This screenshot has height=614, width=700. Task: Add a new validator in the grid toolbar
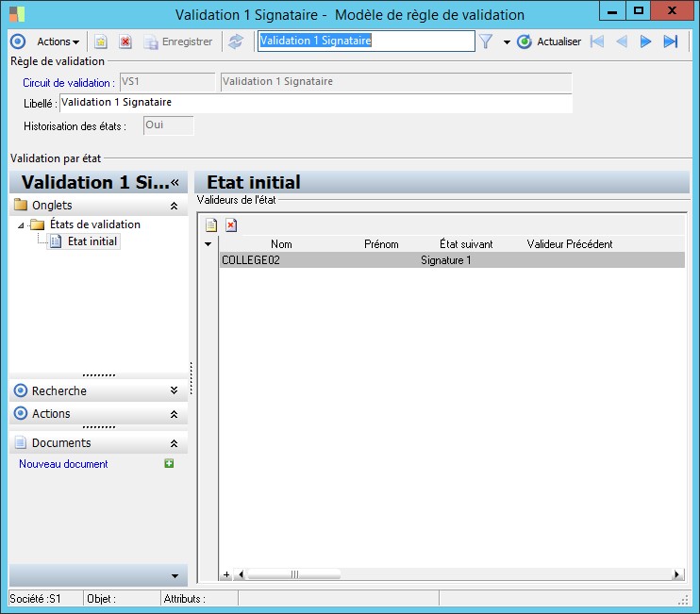click(x=211, y=224)
